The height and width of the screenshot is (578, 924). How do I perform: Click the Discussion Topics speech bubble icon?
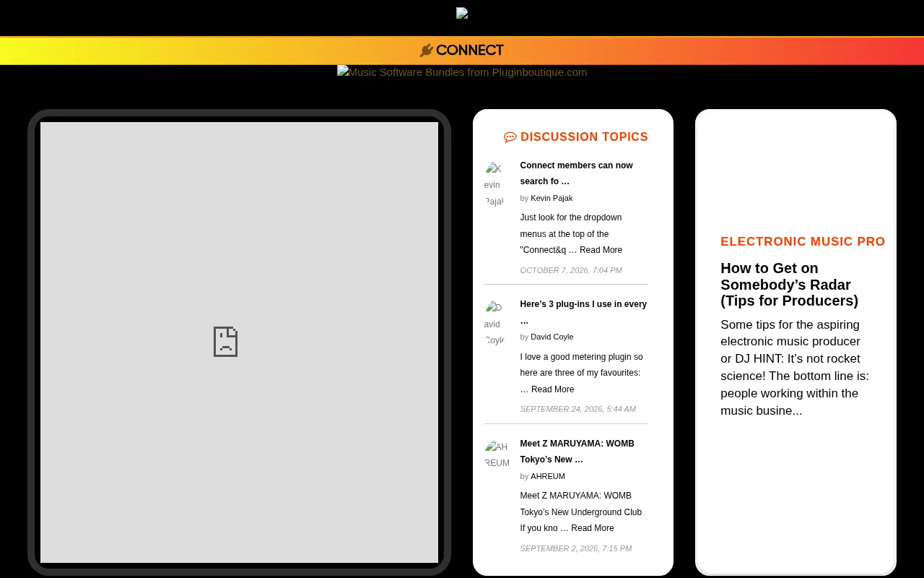coord(510,137)
